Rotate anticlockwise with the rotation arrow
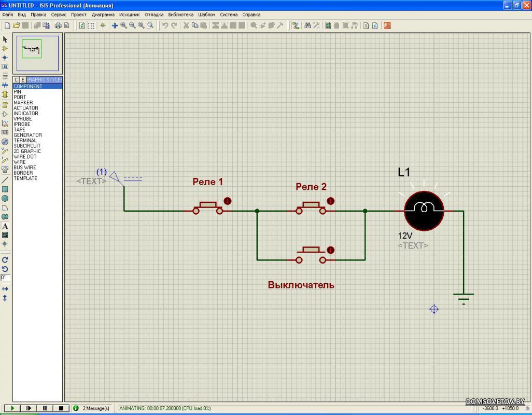The width and height of the screenshot is (532, 415). click(5, 269)
